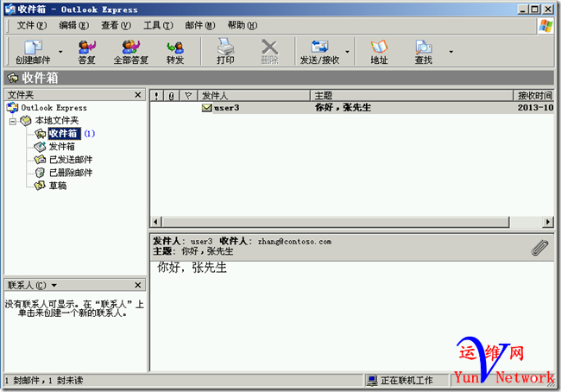Open the Send/Receive dropdown arrow
The height and width of the screenshot is (392, 561).
click(347, 52)
